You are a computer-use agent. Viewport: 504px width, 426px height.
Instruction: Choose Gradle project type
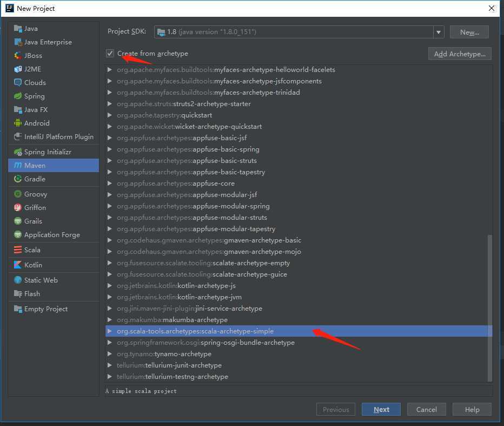54,179
